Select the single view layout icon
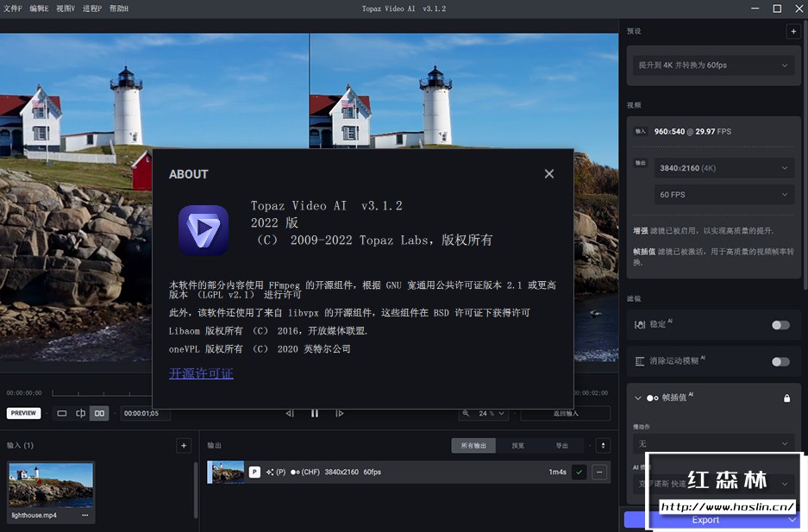The image size is (808, 532). [62, 413]
